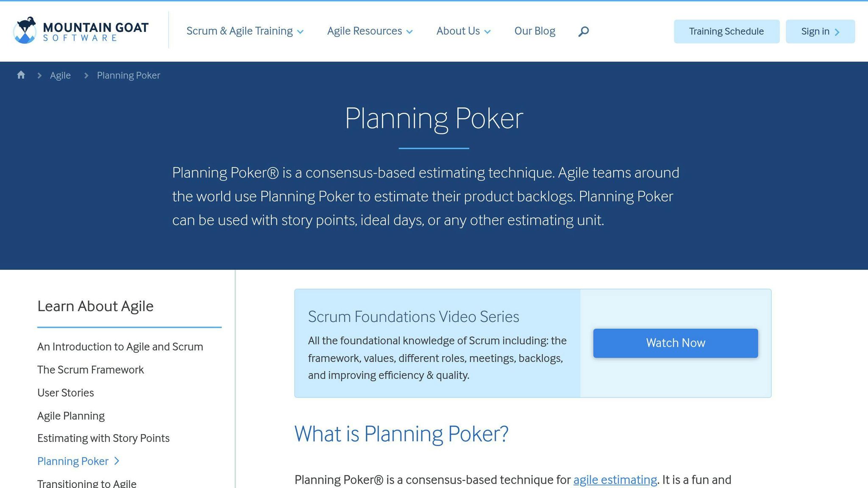The height and width of the screenshot is (488, 868).
Task: Open the About Us dropdown menu
Action: [x=458, y=31]
